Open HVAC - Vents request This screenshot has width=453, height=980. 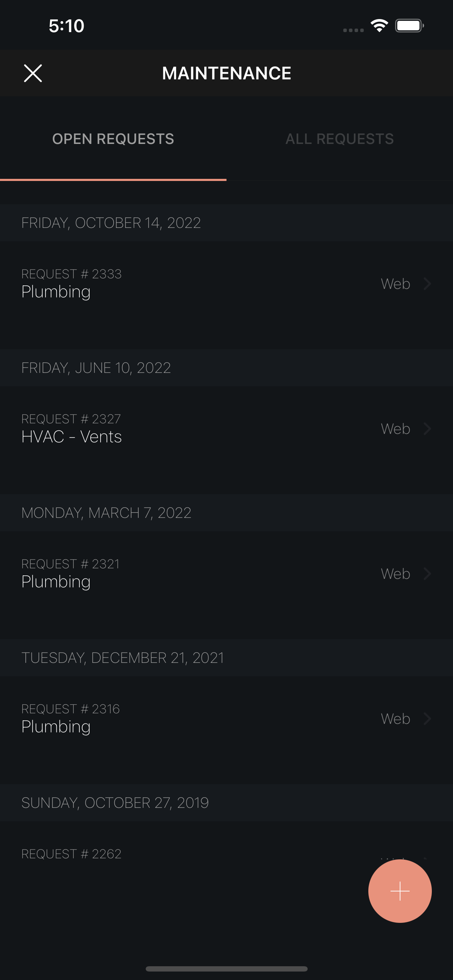tap(226, 429)
